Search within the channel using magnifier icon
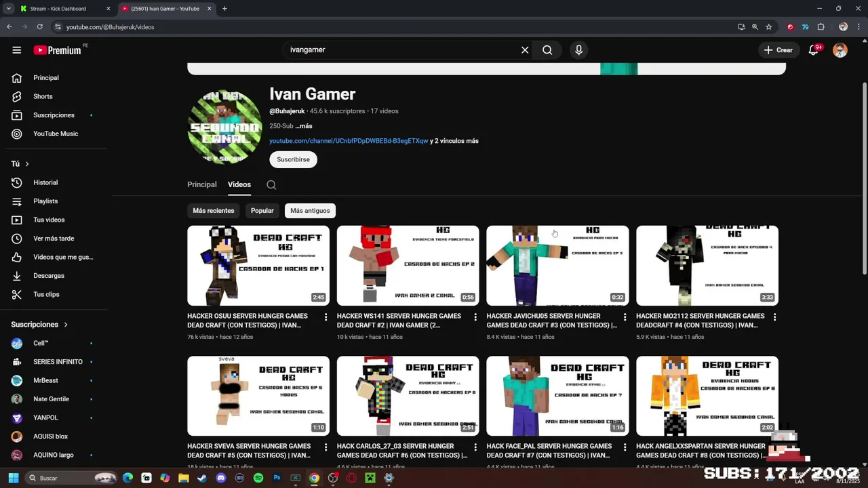The image size is (868, 488). [271, 184]
